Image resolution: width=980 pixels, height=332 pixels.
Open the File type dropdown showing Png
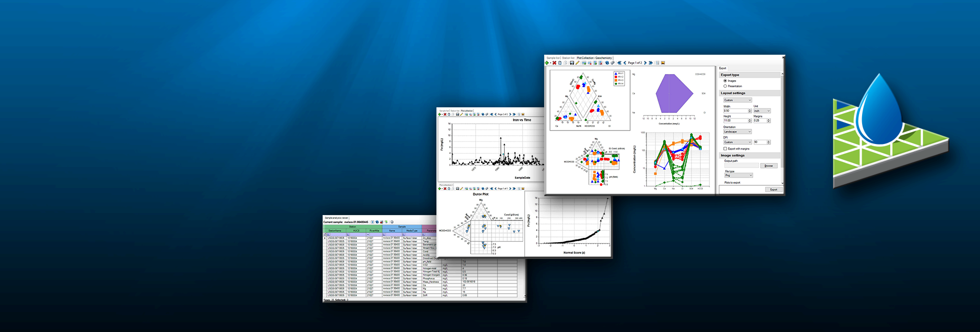coord(738,175)
